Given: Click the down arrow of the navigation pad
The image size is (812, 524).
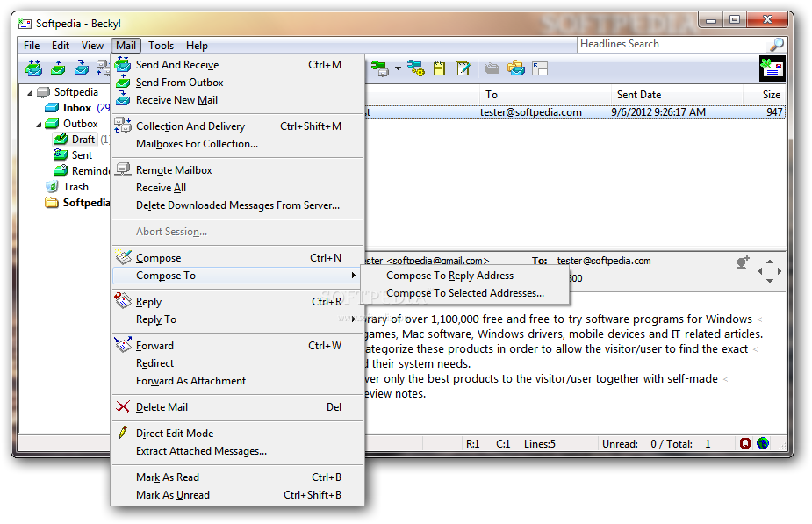Looking at the screenshot, I should tap(770, 281).
